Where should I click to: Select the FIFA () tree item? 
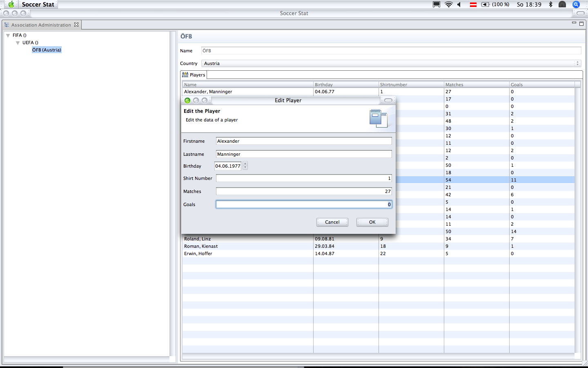[19, 35]
